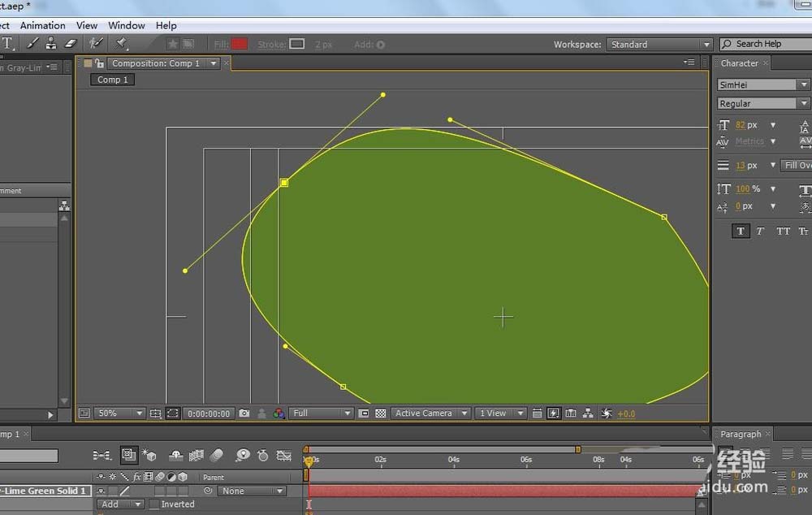Viewport: 812px width, 515px height.
Task: Open the Composition Mini-Flowchart in timeline
Action: pos(101,456)
